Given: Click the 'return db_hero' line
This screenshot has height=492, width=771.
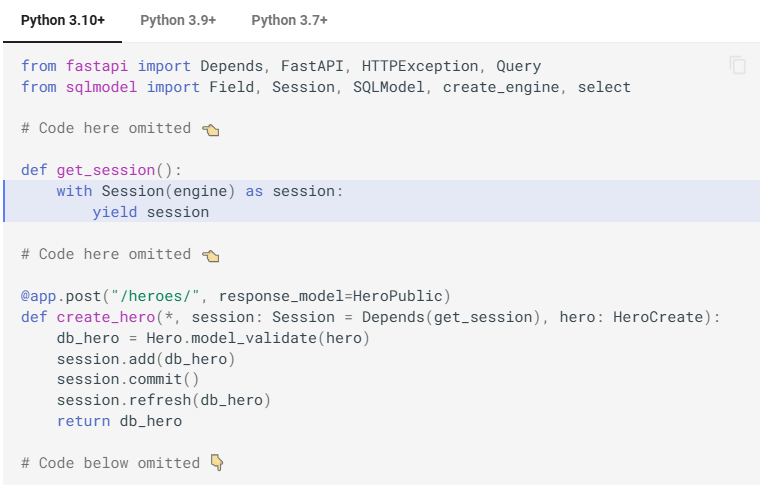Looking at the screenshot, I should [119, 421].
